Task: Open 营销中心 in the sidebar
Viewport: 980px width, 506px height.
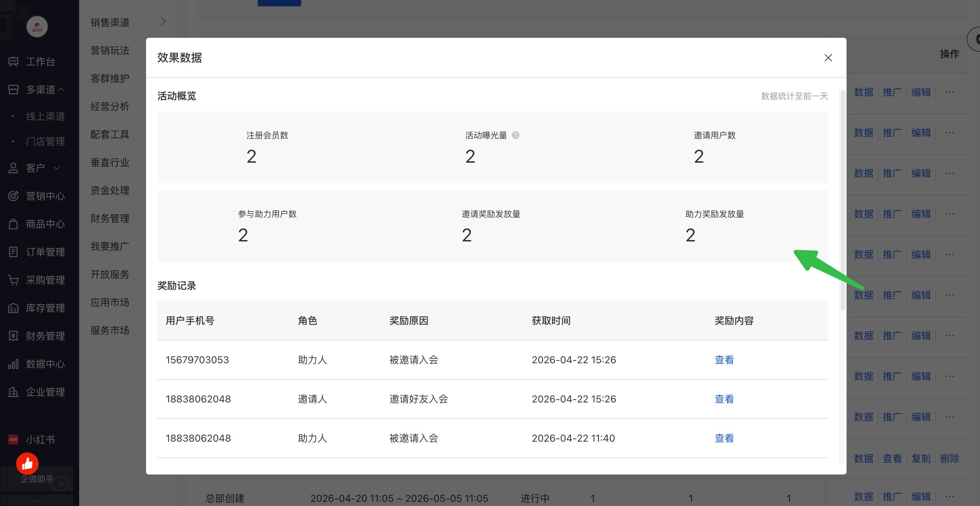Action: point(36,196)
